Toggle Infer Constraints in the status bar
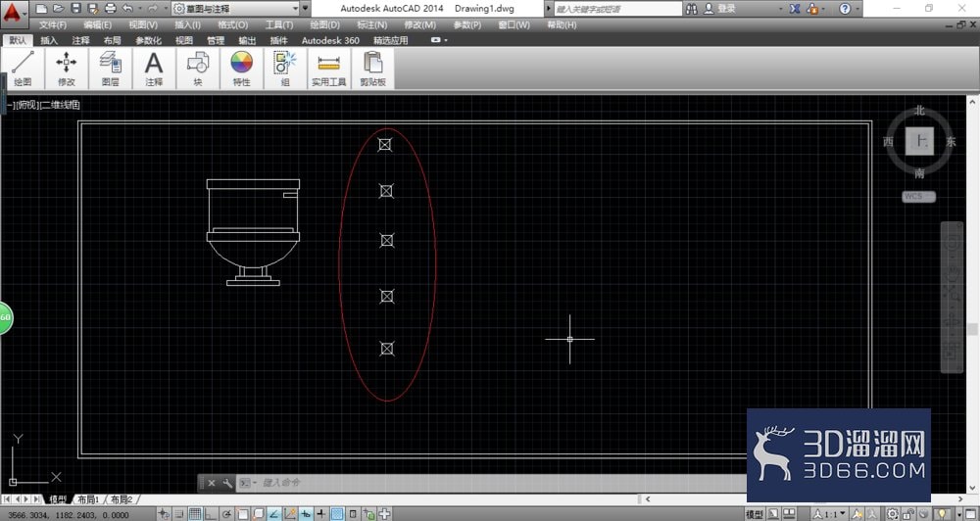Viewport: 980px width, 521px height. pyautogui.click(x=164, y=514)
